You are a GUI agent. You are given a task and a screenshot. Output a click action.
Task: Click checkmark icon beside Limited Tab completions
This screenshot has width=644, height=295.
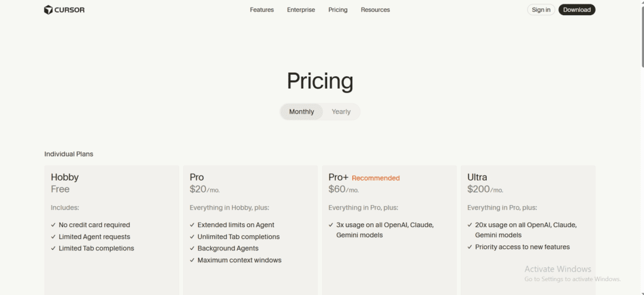coord(53,248)
